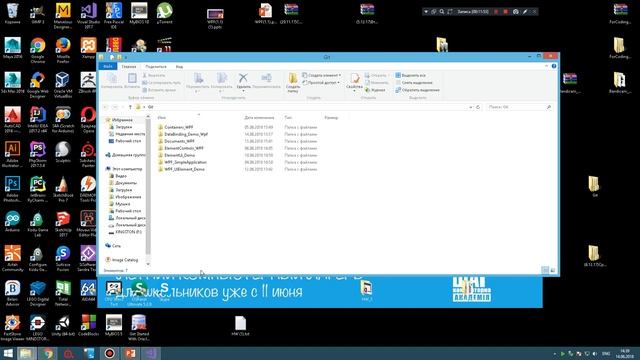The image size is (640, 360).
Task: Click the Adobe Photoshop desktop icon
Action: coord(12,189)
